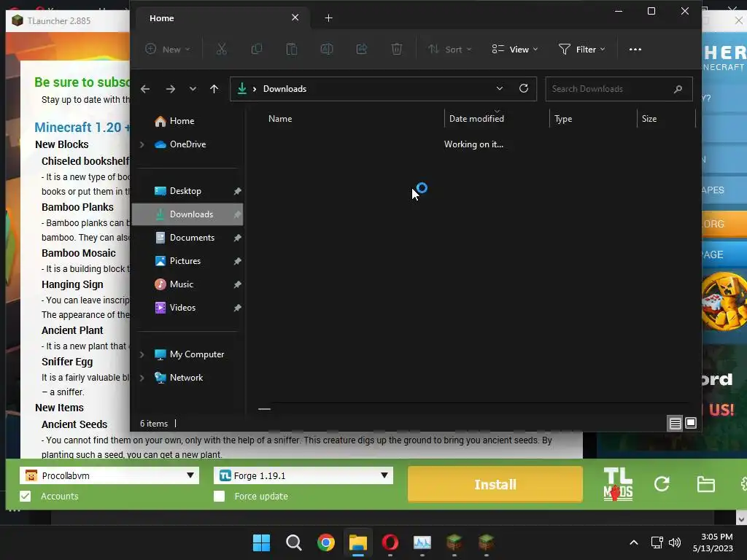Expand the My Computer tree node
Screen dimensions: 747x560
pyautogui.click(x=142, y=354)
